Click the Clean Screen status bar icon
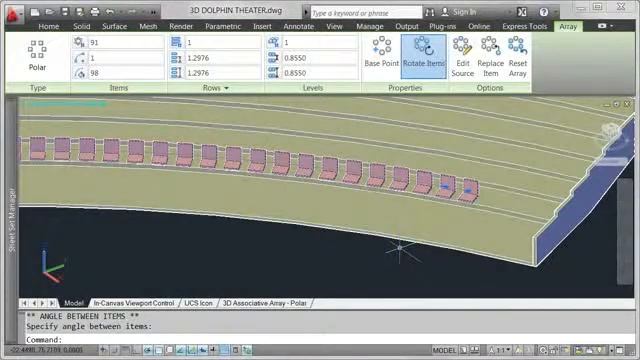The width and height of the screenshot is (640, 360). click(620, 350)
